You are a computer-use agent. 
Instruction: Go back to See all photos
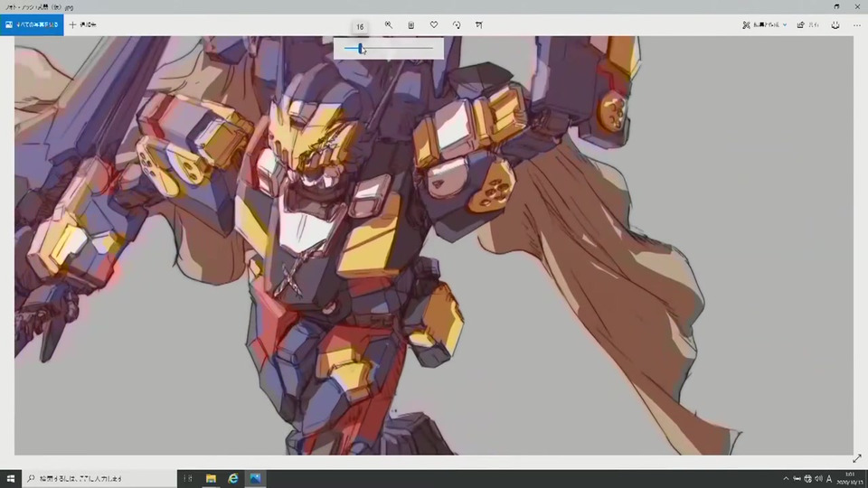pos(32,25)
